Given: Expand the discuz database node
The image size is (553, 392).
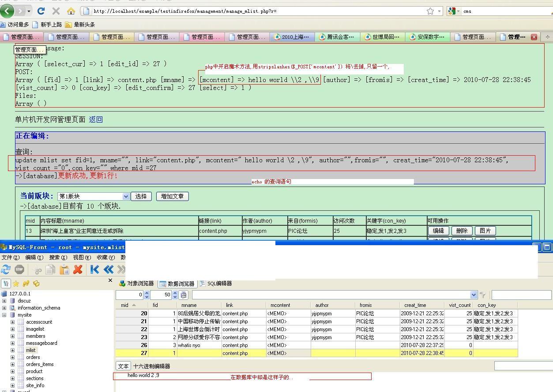Looking at the screenshot, I should pyautogui.click(x=4, y=301).
